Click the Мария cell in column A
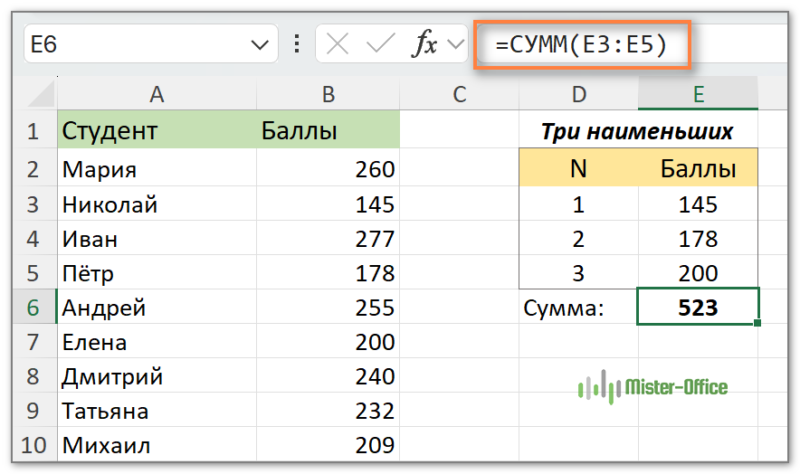This screenshot has width=800, height=474. (x=156, y=169)
